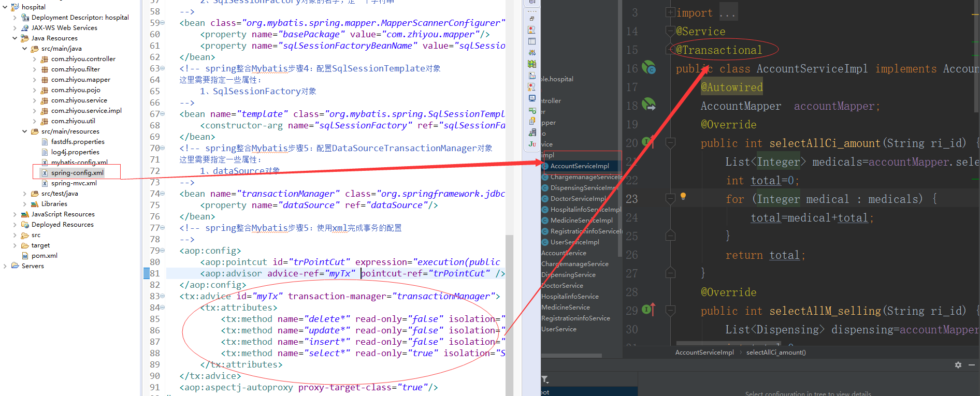Select HospitalinfoService interface in IntelliJ project tree

point(570,297)
